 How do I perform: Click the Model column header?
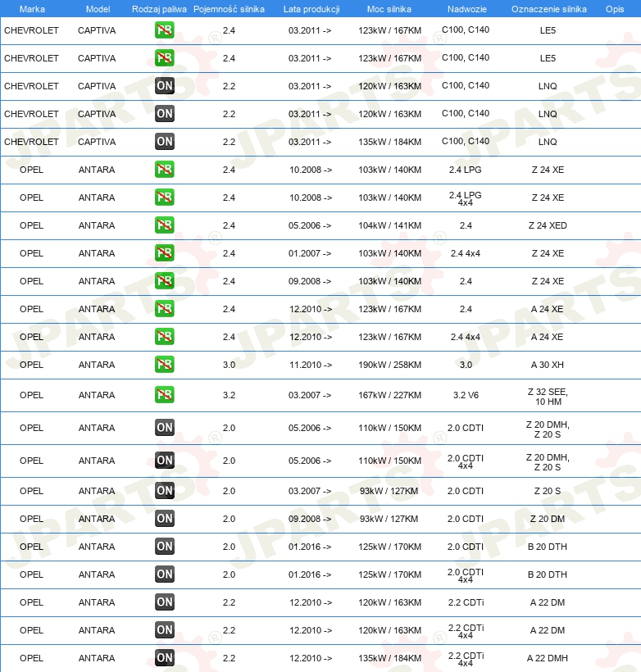[98, 9]
